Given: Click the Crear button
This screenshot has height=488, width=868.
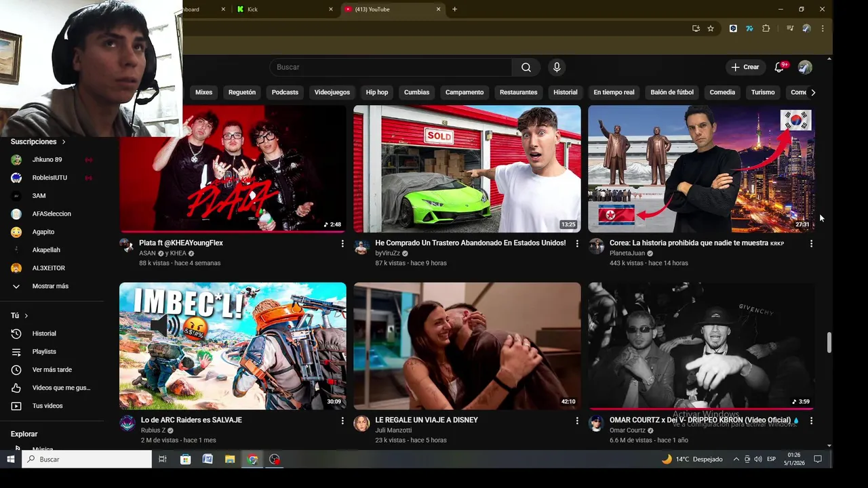Looking at the screenshot, I should (x=745, y=67).
